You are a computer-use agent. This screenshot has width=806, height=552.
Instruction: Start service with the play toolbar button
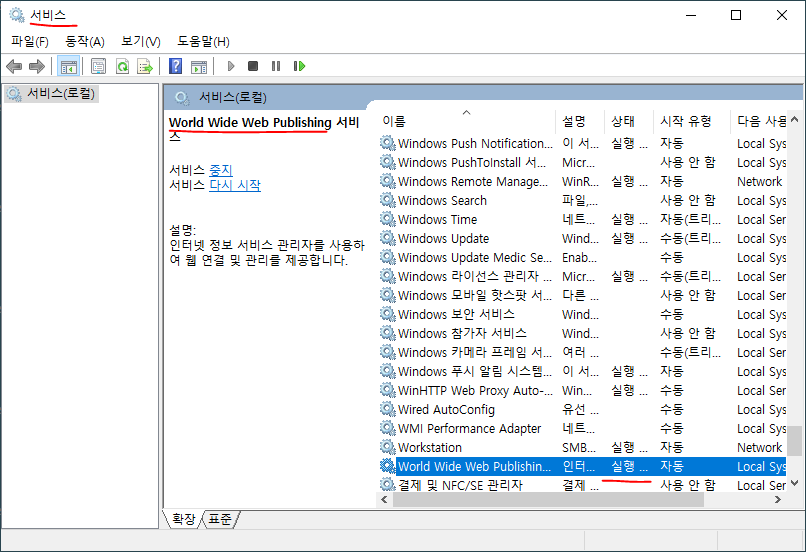[231, 66]
